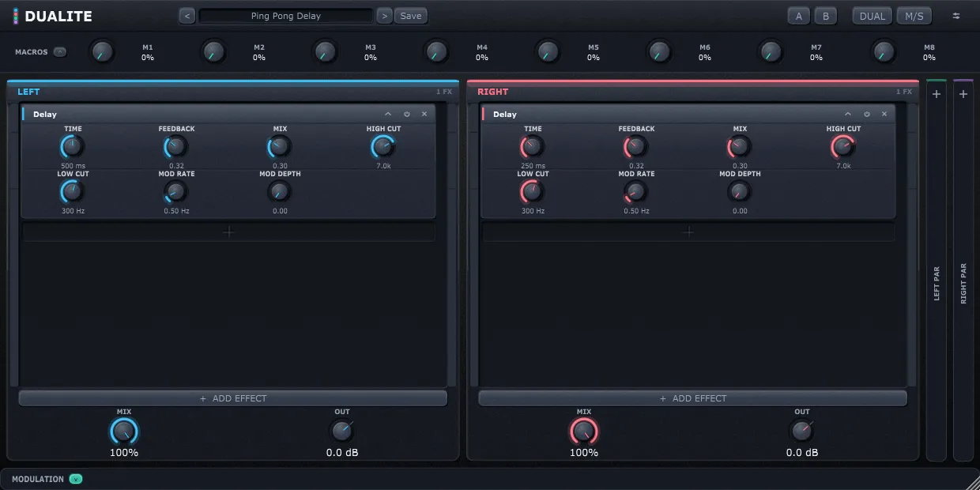The image size is (980, 490).
Task: Close the Left channel Delay effect
Action: pos(424,114)
